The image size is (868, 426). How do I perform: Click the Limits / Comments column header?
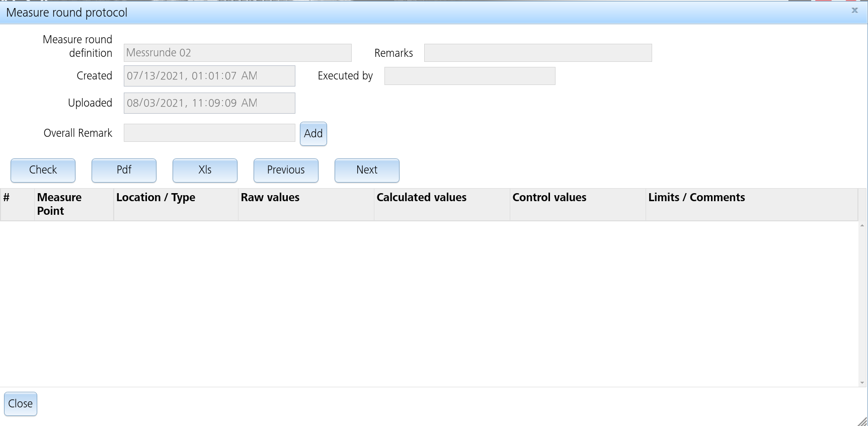point(752,205)
